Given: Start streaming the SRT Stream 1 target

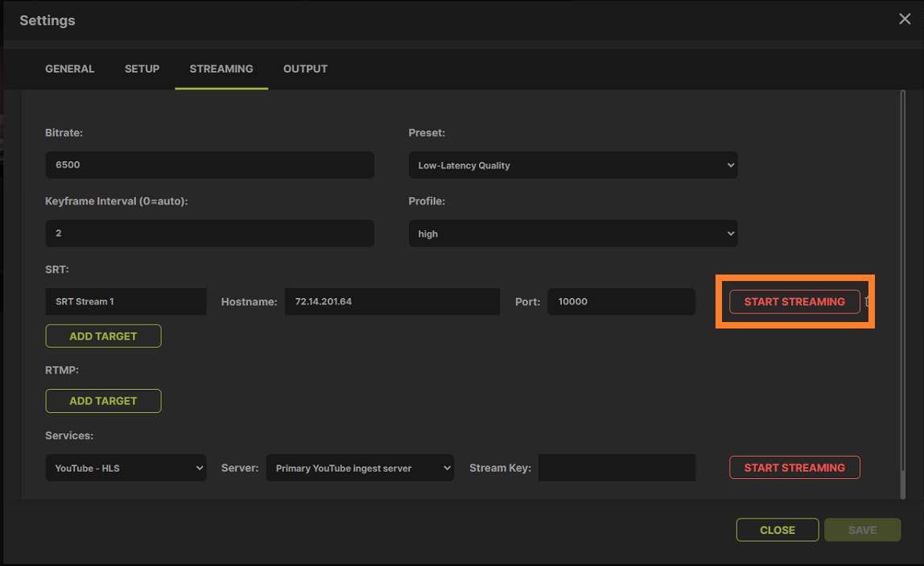Looking at the screenshot, I should pos(794,301).
